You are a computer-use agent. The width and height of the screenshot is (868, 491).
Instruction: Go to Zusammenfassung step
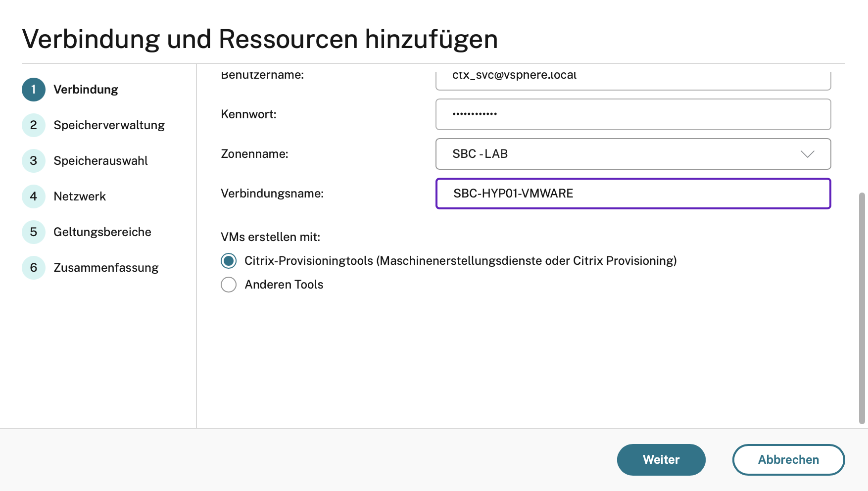pos(106,268)
